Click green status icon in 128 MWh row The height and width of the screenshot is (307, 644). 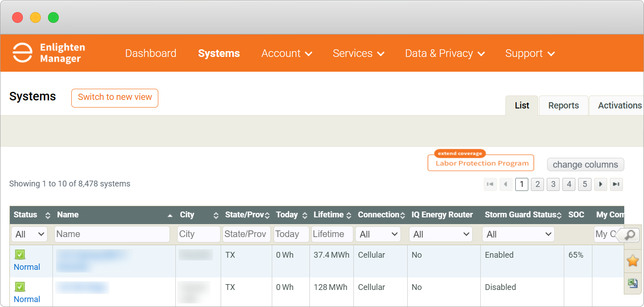[20, 287]
